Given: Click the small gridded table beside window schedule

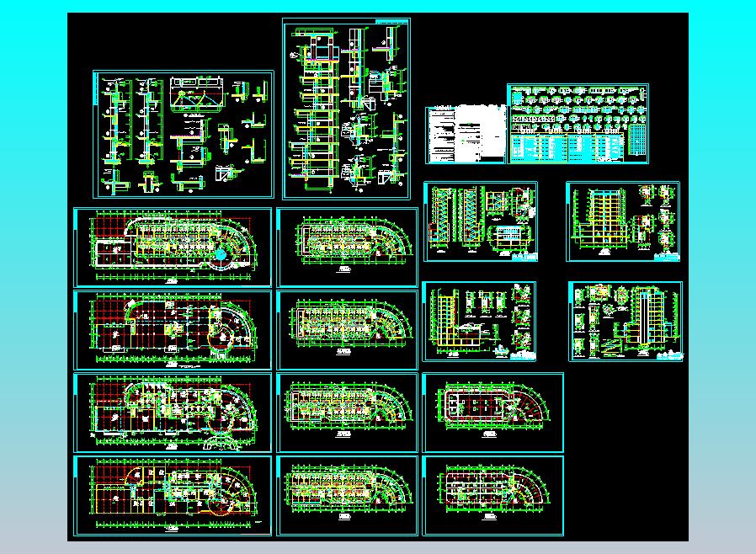Looking at the screenshot, I should coord(636,140).
